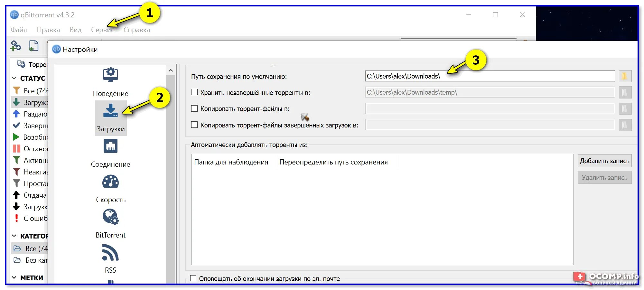The image size is (644, 290).
Task: Filter by Простаивают status in sidebar
Action: pyautogui.click(x=30, y=183)
